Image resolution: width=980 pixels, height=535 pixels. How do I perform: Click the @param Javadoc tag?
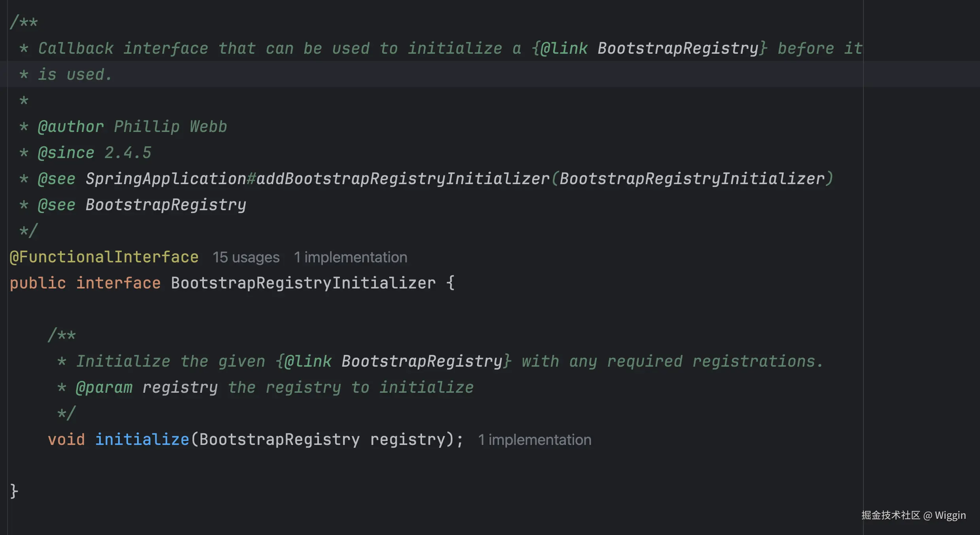(x=104, y=388)
